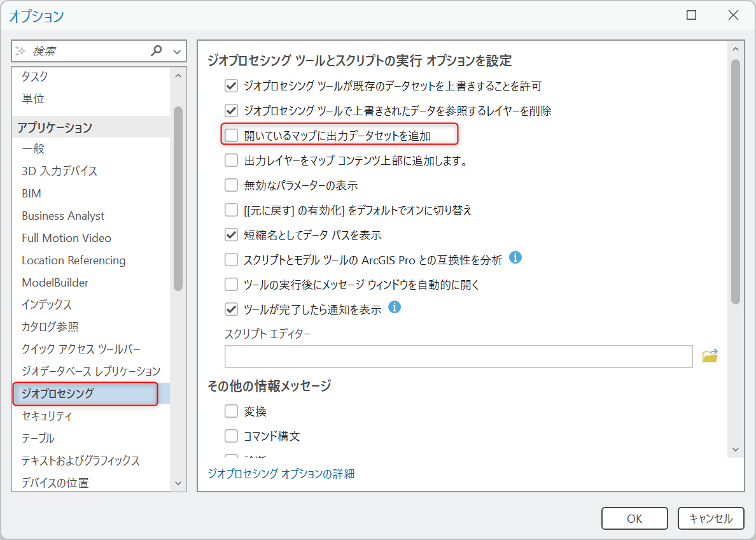
Task: Click the スクリプト エディター path field
Action: 458,357
